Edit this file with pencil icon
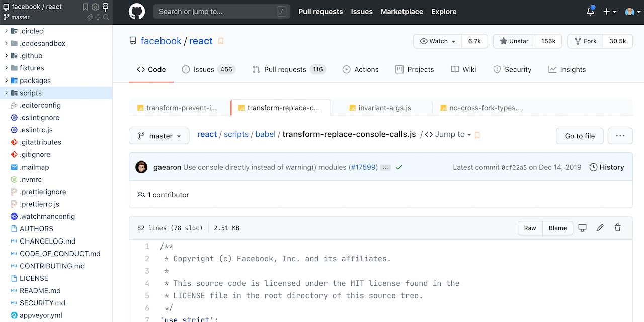Viewport: 644px width, 322px height. pyautogui.click(x=600, y=228)
